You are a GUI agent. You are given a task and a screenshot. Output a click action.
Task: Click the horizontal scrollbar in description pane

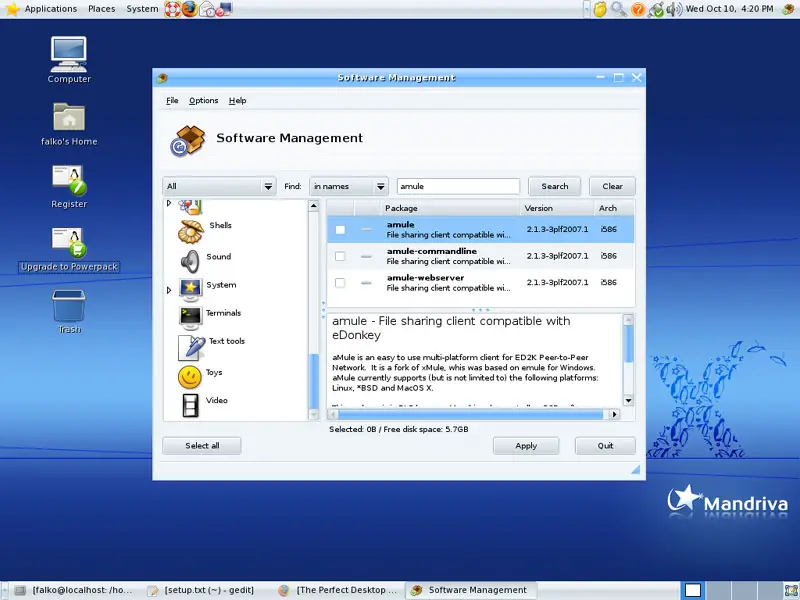(x=470, y=414)
